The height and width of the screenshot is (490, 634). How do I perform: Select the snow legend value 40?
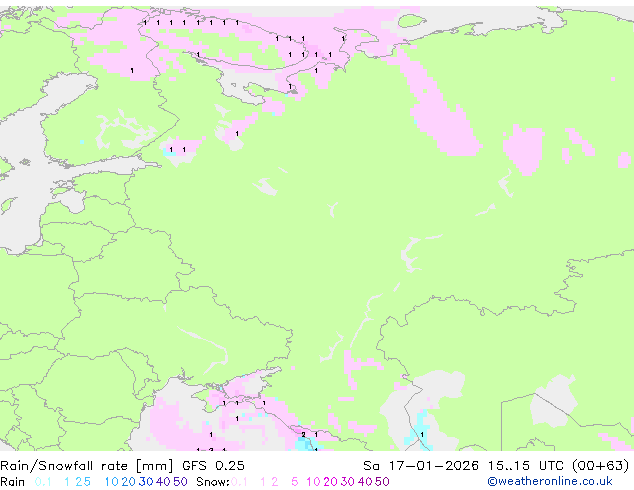pos(365,482)
